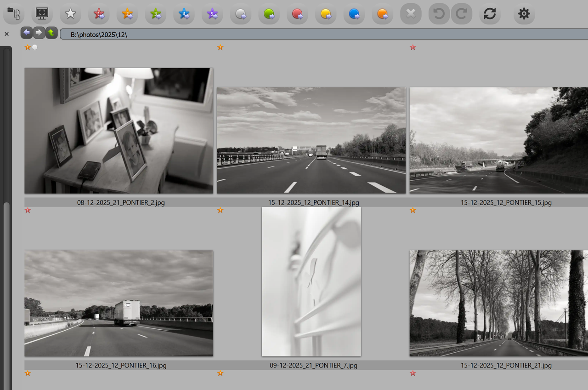The image size is (588, 390).
Task: Assign orange star rating 2
Action: pyautogui.click(x=127, y=14)
